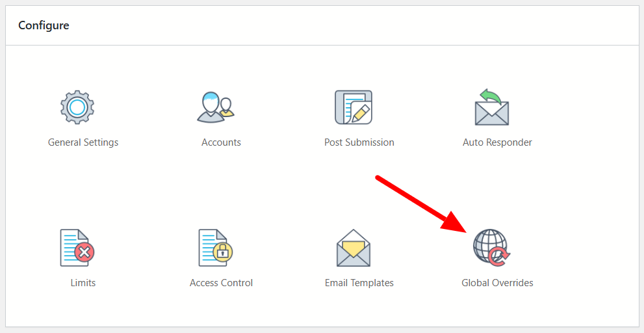The width and height of the screenshot is (644, 333).
Task: Open Auto Responder using its label
Action: click(497, 142)
